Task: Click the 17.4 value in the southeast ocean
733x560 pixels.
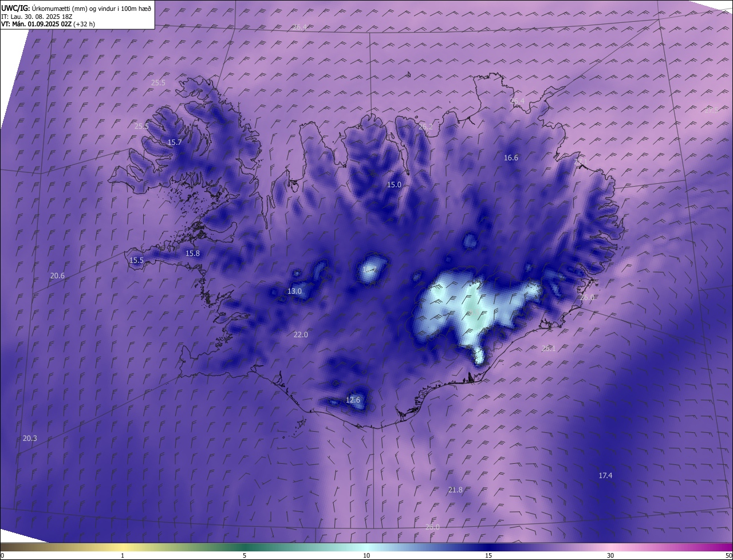Action: [605, 475]
